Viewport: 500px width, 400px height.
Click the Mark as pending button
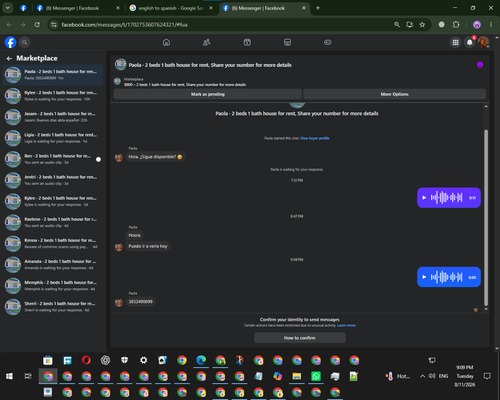(208, 94)
